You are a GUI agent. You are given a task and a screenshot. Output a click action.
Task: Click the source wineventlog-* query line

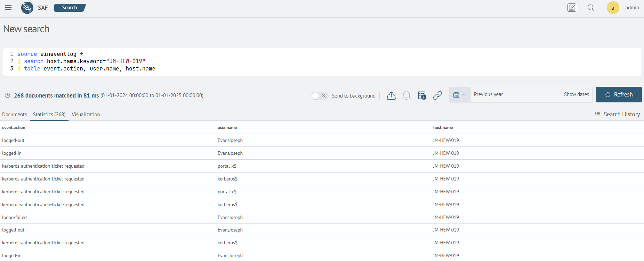[x=50, y=54]
